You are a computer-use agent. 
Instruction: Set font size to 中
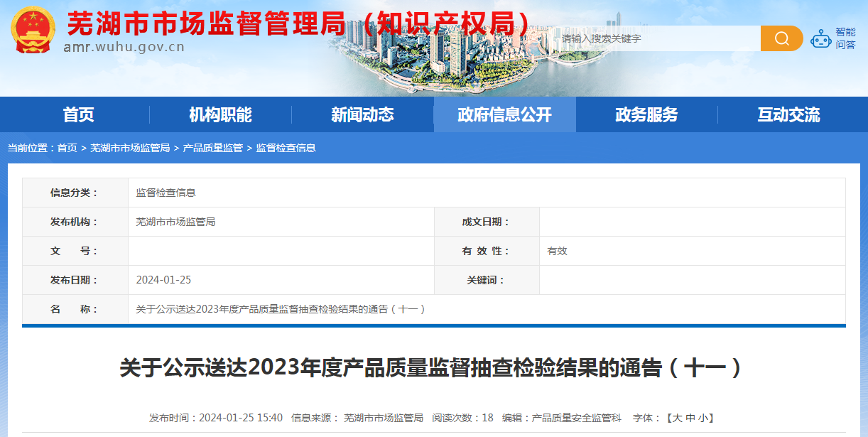click(690, 418)
